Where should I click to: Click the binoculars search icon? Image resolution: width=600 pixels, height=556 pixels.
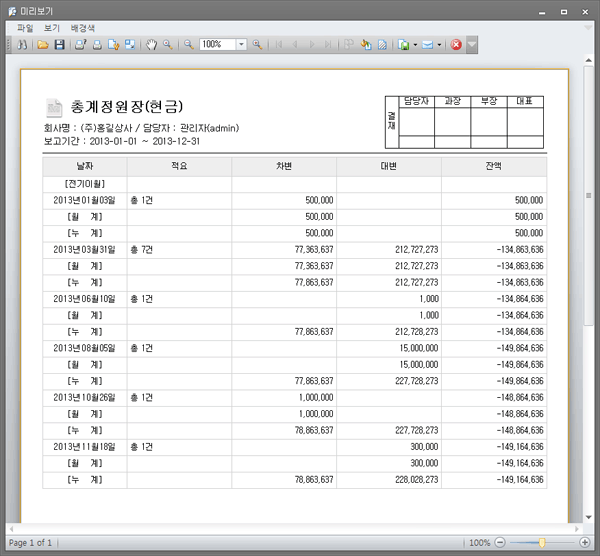pos(22,45)
